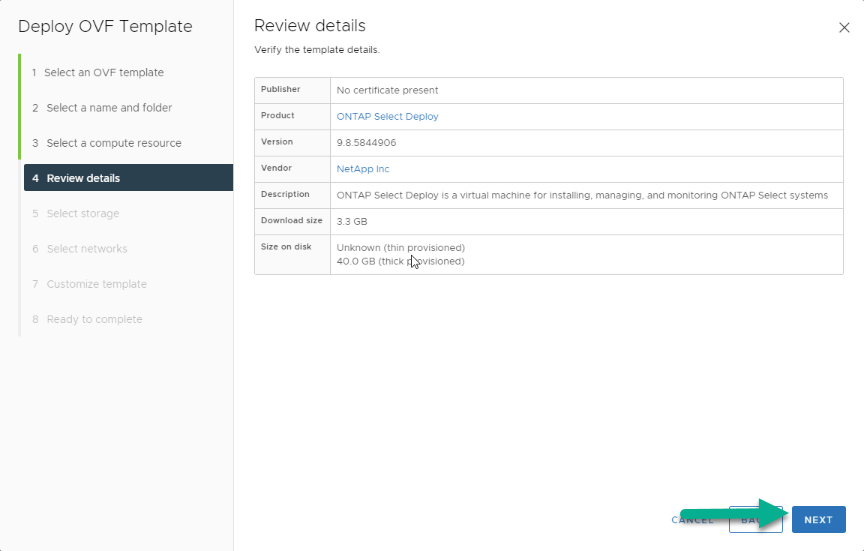The height and width of the screenshot is (551, 864).
Task: Select step 8 Ready to complete
Action: [87, 319]
